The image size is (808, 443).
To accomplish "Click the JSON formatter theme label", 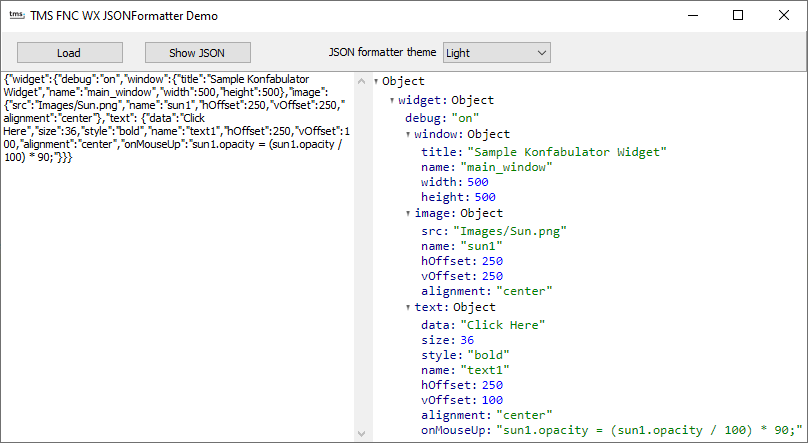I will click(x=382, y=52).
